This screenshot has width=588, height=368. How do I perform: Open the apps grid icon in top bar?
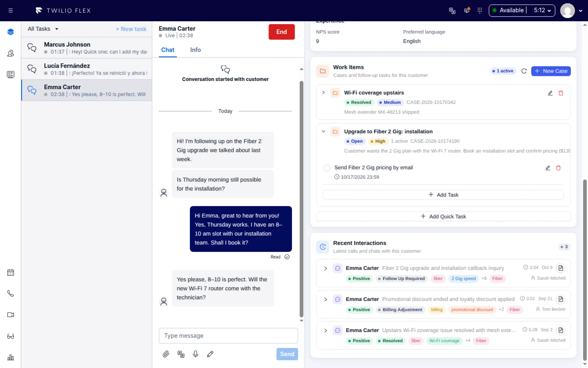[480, 10]
